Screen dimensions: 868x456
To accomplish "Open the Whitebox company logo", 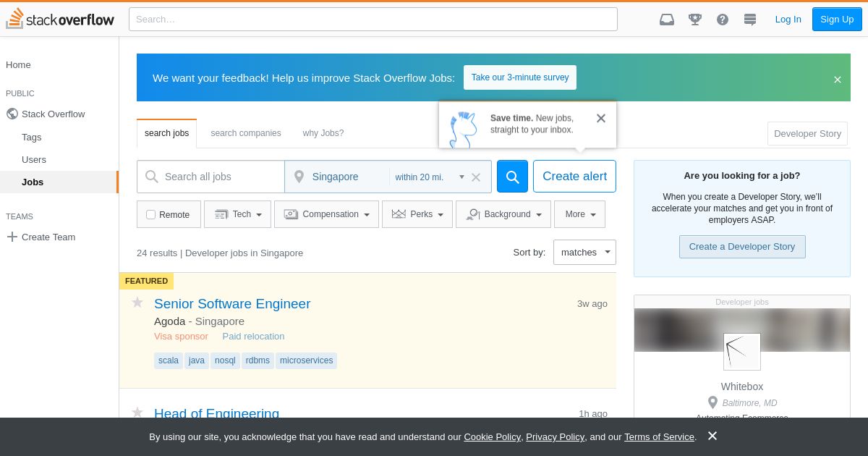I will pos(742,352).
